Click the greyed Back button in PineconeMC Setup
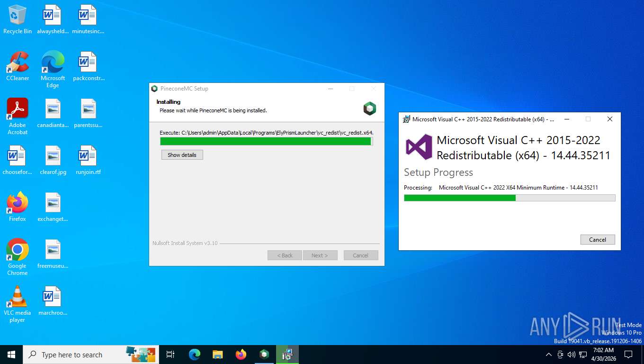Viewport: 644px width, 364px height. click(285, 255)
